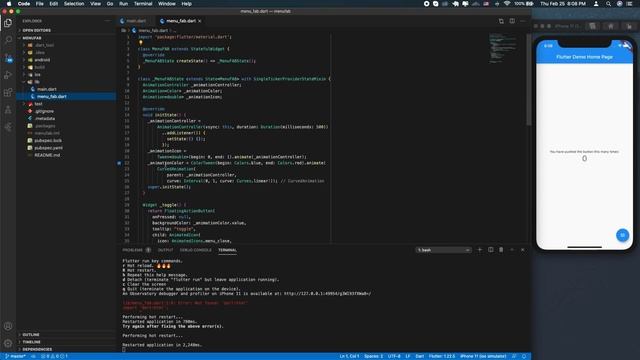Screen dimensions: 640x360
Task: Click the Spaces: 2 indentation setting
Action: pyautogui.click(x=373, y=356)
